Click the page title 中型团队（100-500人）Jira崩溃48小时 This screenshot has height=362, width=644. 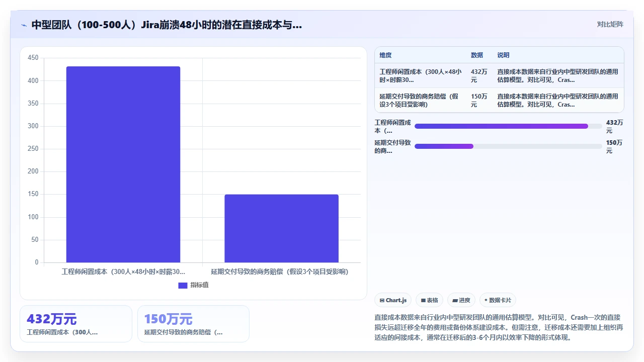pyautogui.click(x=167, y=25)
